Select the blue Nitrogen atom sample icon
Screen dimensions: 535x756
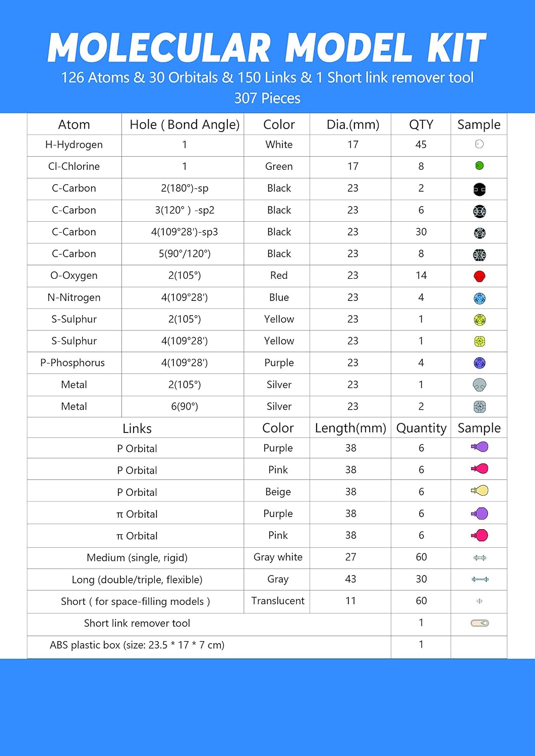point(479,298)
